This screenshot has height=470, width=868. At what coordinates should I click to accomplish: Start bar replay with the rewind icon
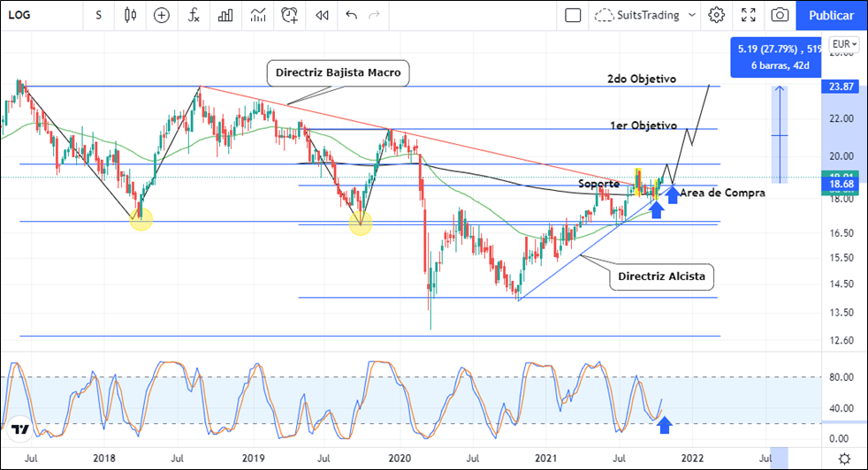point(322,15)
